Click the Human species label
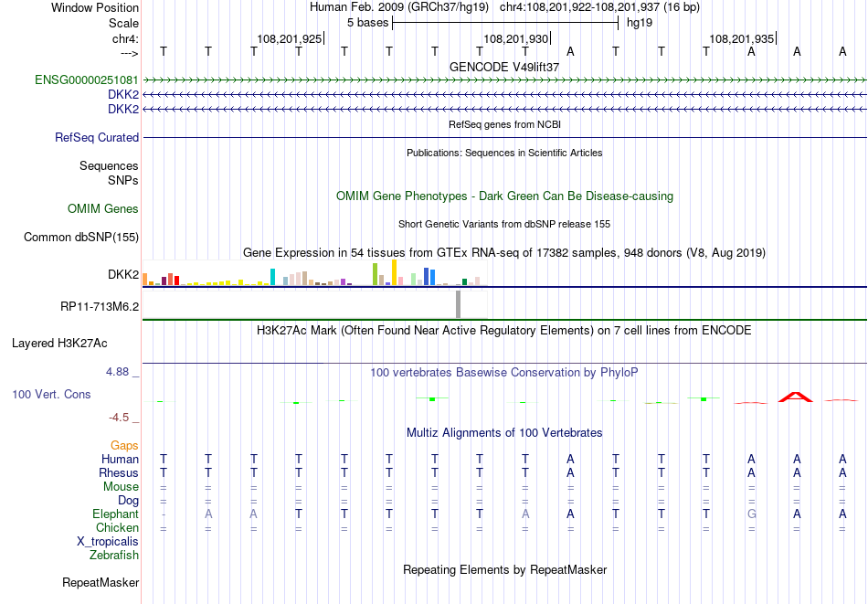The image size is (868, 604). click(x=120, y=459)
